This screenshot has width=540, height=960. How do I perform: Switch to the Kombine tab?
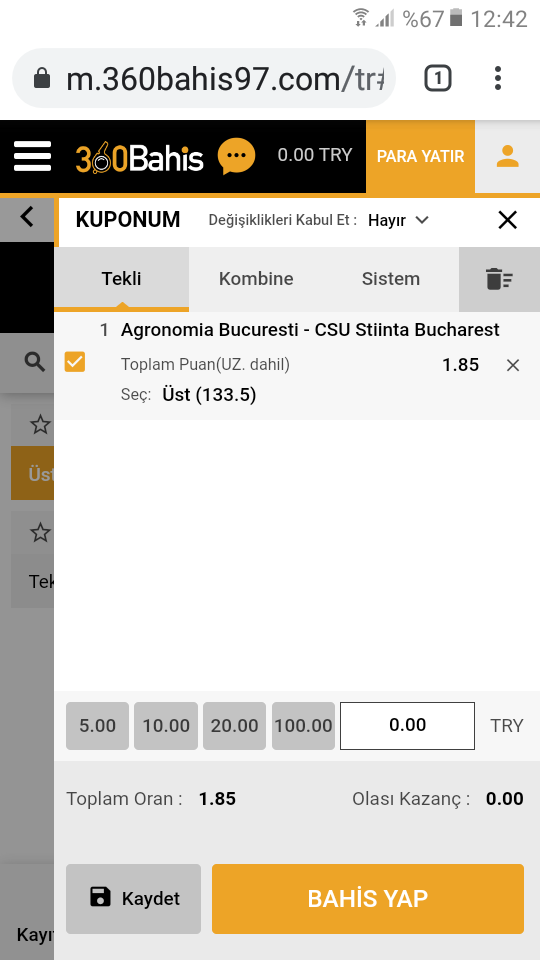point(256,279)
